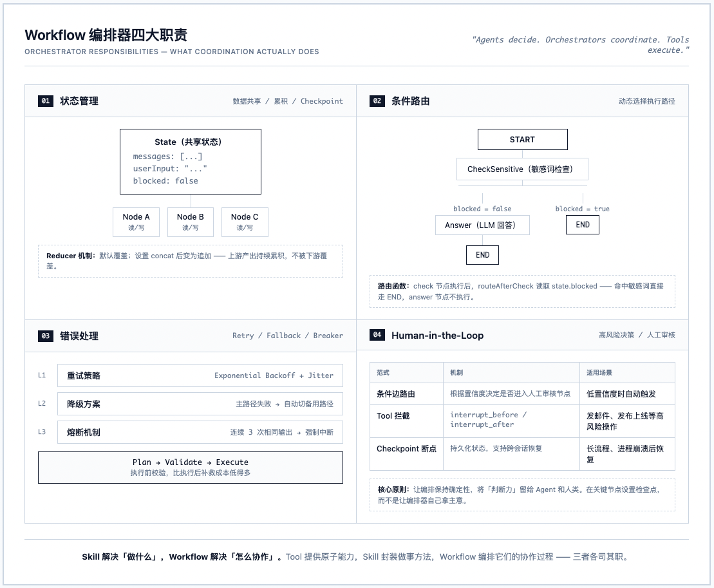Click the L3 level label

pos(42,432)
